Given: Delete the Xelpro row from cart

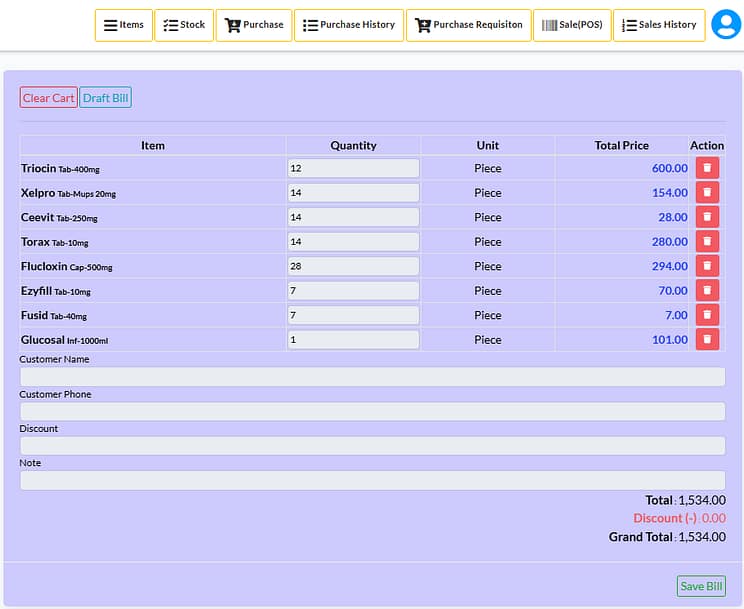Looking at the screenshot, I should [707, 192].
